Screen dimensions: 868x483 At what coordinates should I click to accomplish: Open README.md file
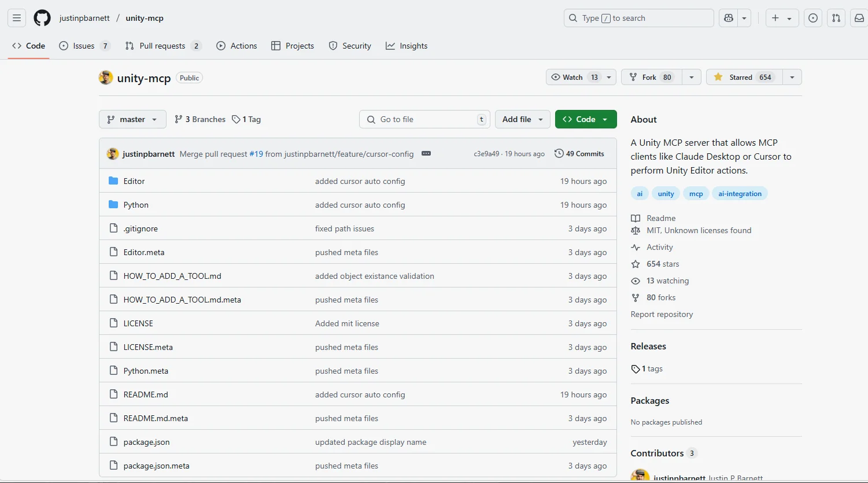146,394
